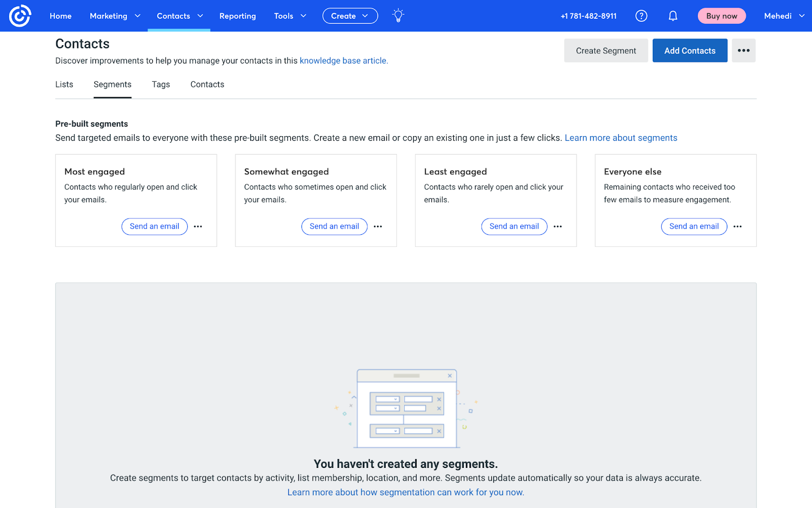Click the Create Segment button

606,50
